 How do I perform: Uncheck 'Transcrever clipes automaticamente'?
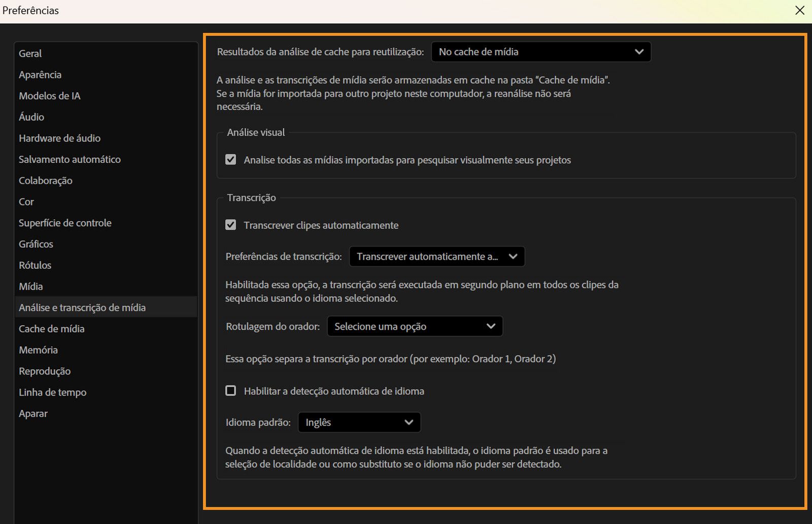coord(231,225)
